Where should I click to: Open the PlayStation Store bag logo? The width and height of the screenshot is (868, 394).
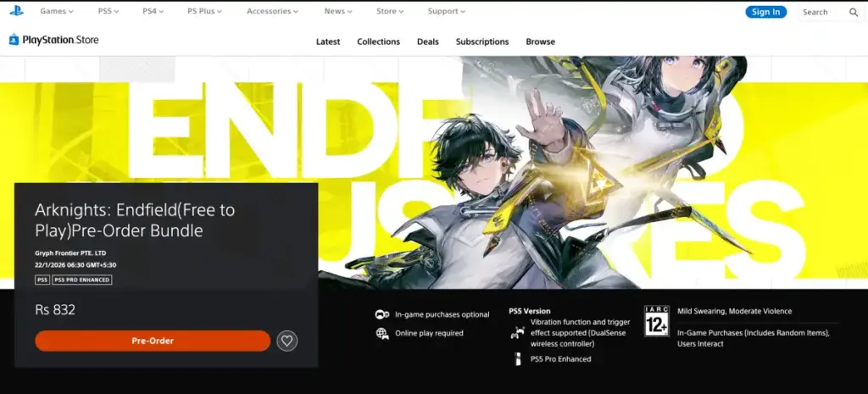[14, 39]
